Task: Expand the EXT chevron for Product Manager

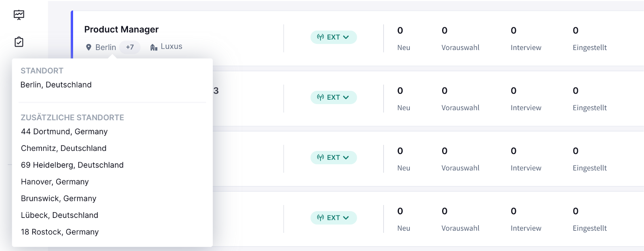Action: point(346,37)
